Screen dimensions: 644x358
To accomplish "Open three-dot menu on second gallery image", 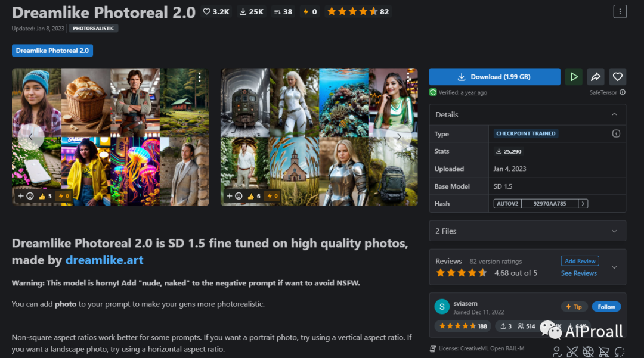I will 408,77.
